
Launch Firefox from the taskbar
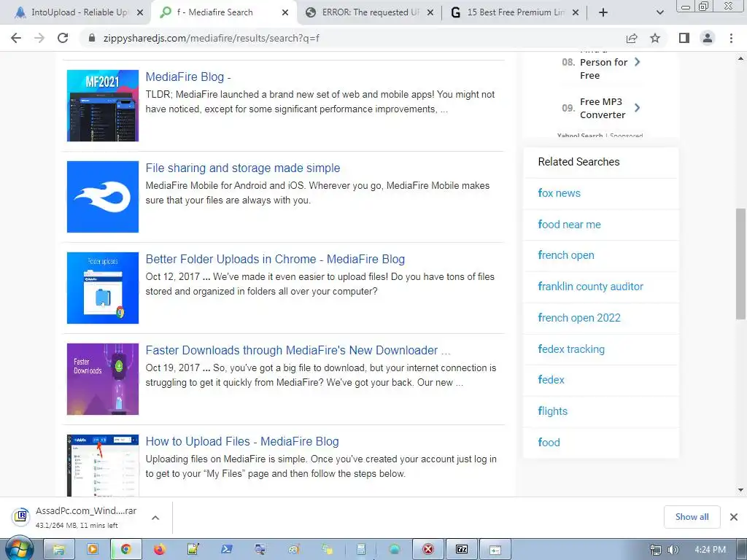(x=159, y=550)
